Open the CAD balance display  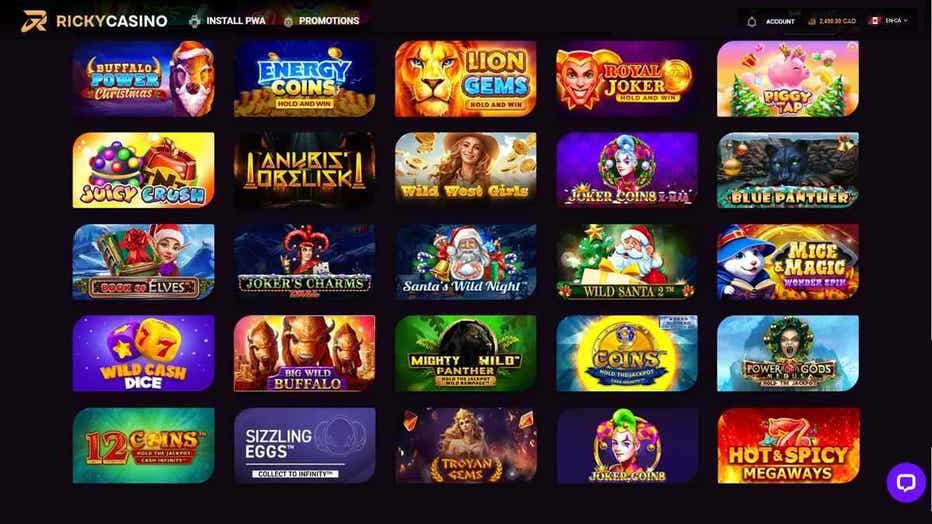pos(837,21)
